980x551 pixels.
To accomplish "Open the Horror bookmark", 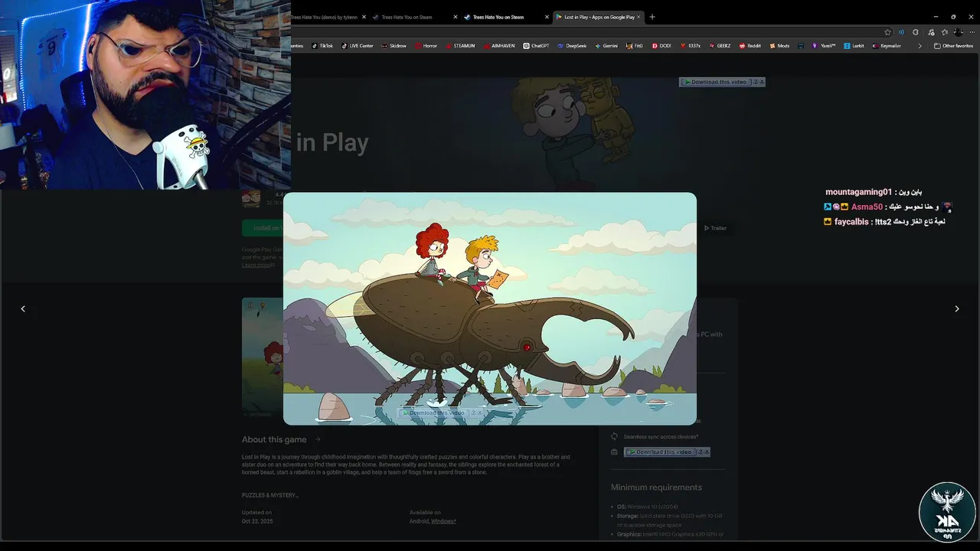I will pos(426,46).
